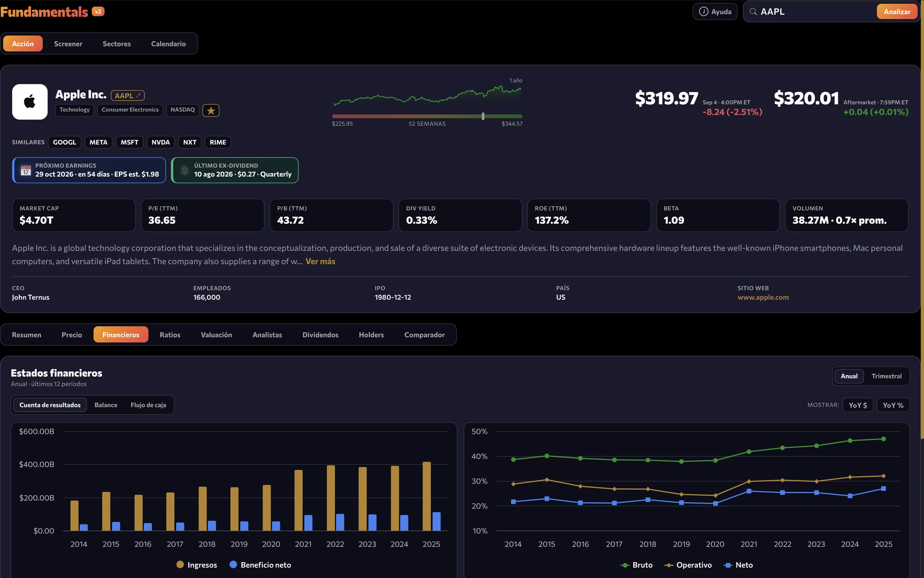The width and height of the screenshot is (924, 578).
Task: Click the v2 version badge
Action: [98, 12]
